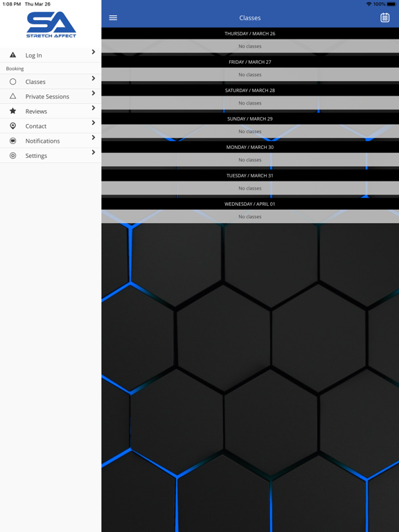
Task: Tap No classes under Thursday March 26
Action: (250, 46)
